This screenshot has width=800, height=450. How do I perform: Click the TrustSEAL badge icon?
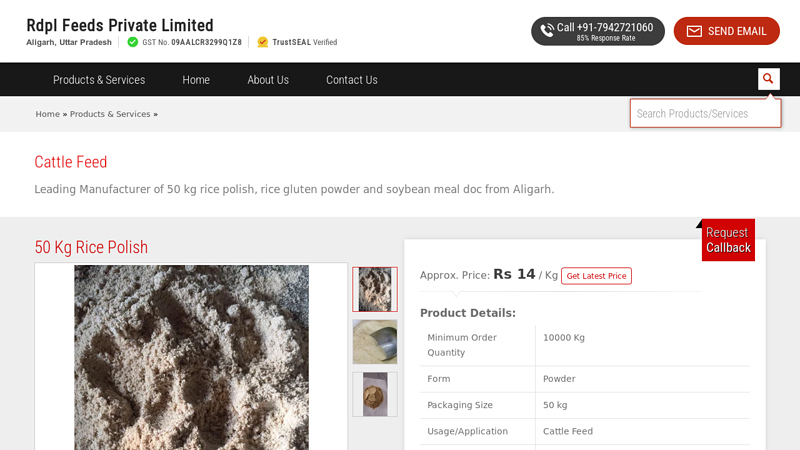[x=263, y=42]
